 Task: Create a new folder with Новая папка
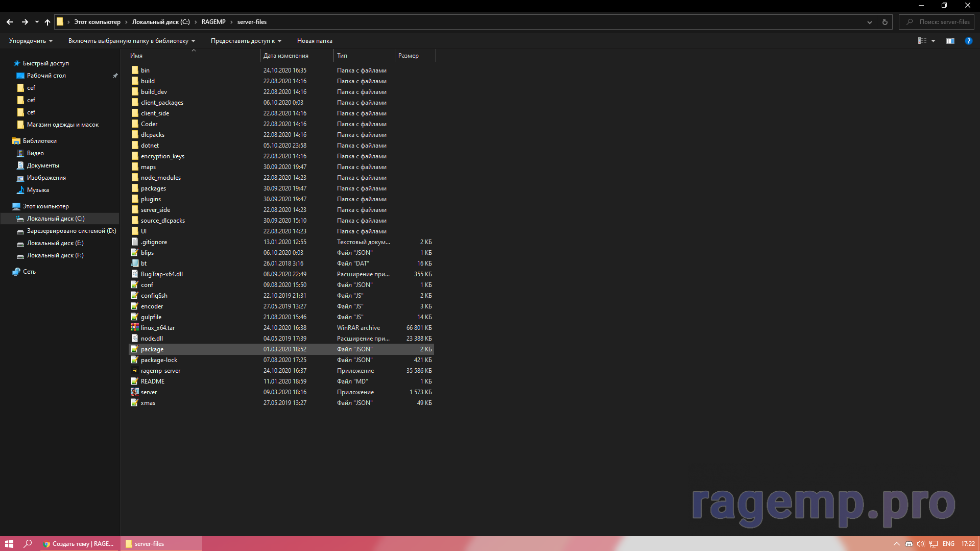[315, 41]
